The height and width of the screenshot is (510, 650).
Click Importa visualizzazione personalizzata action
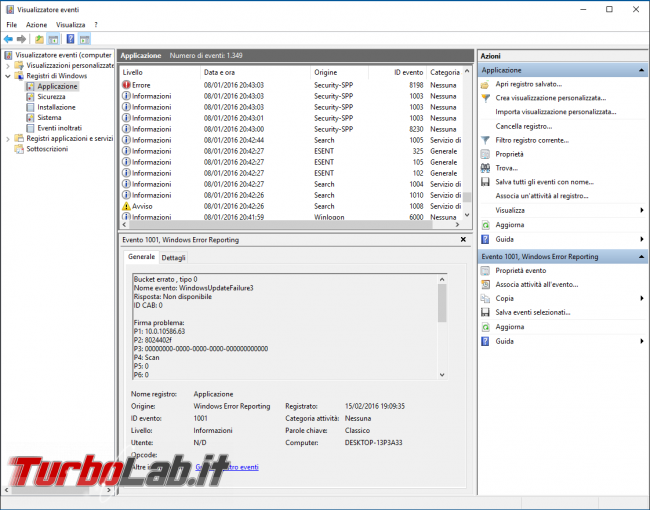tap(556, 112)
